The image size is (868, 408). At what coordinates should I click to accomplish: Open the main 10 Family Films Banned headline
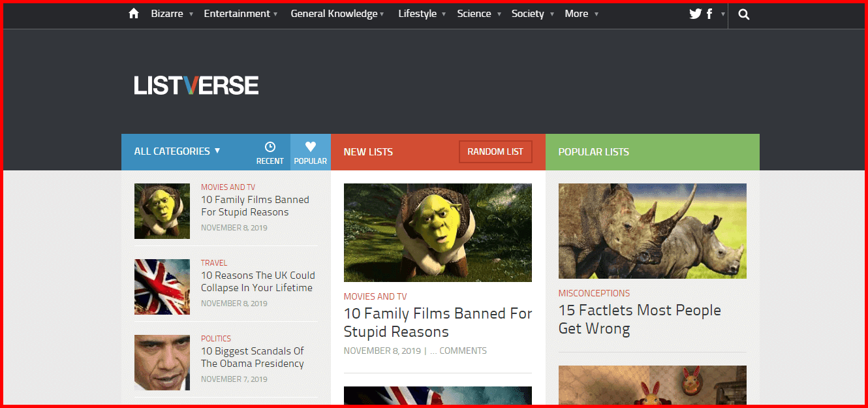tap(438, 322)
